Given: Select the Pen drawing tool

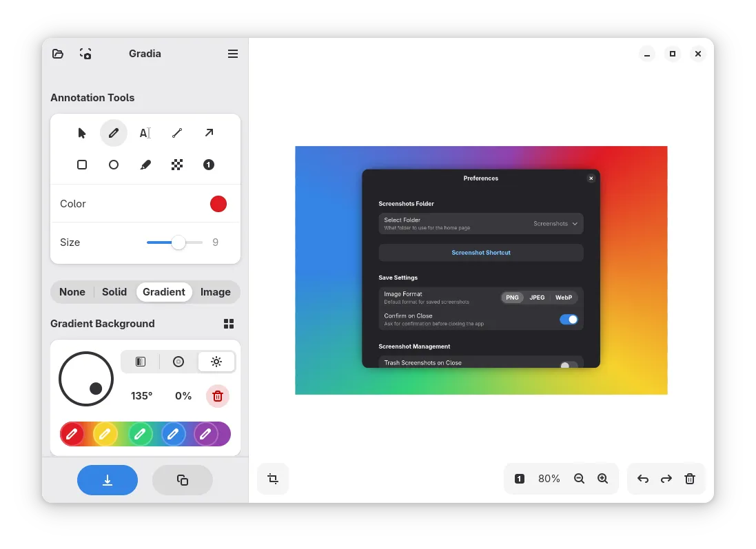Looking at the screenshot, I should point(113,133).
